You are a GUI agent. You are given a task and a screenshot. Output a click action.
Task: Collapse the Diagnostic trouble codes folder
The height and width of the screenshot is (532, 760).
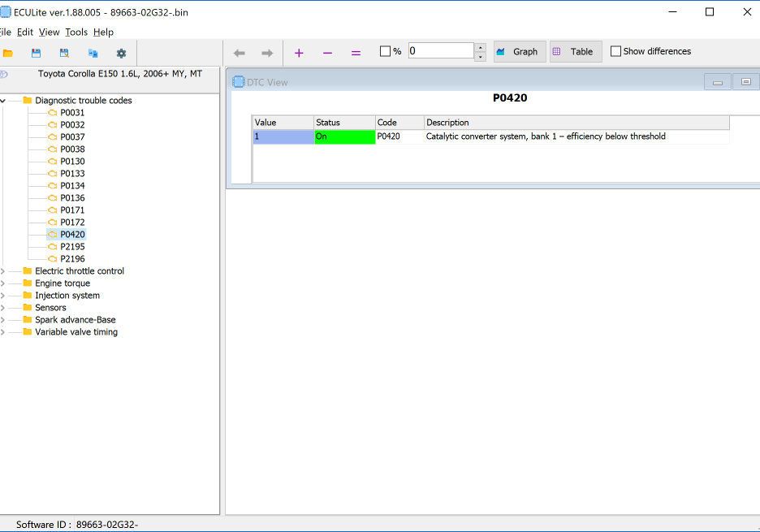tap(3, 101)
